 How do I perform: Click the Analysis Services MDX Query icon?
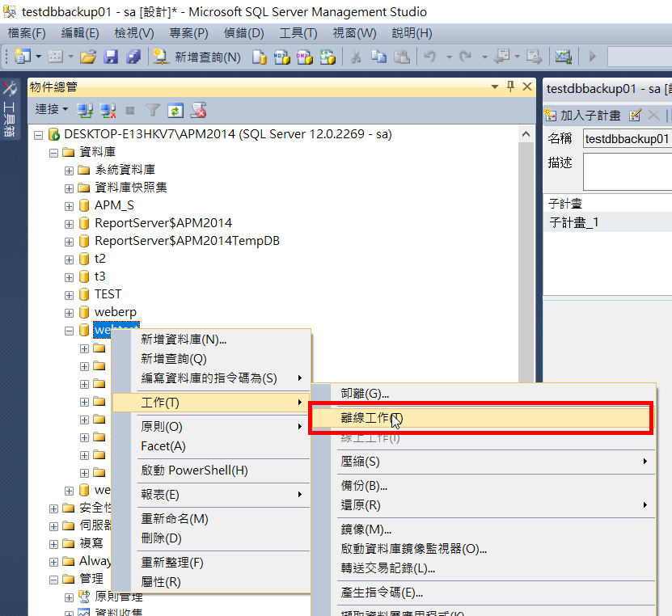(x=282, y=57)
